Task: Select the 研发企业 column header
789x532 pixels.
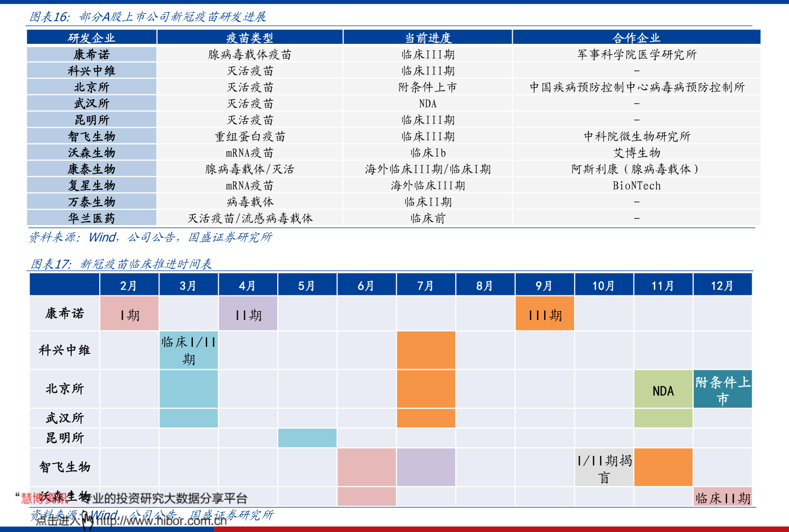Action: (x=92, y=37)
